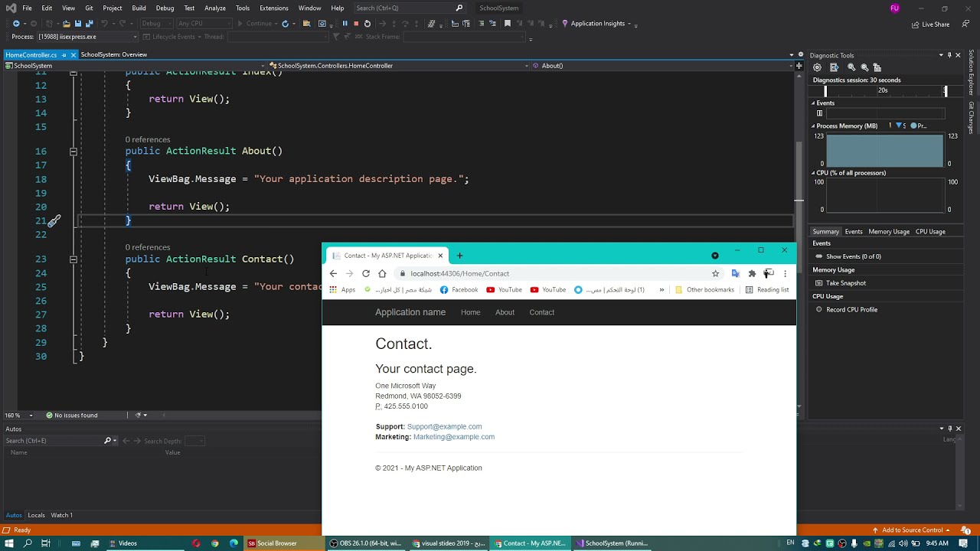The height and width of the screenshot is (551, 980).
Task: Click Home link in web page navbar
Action: (x=470, y=312)
